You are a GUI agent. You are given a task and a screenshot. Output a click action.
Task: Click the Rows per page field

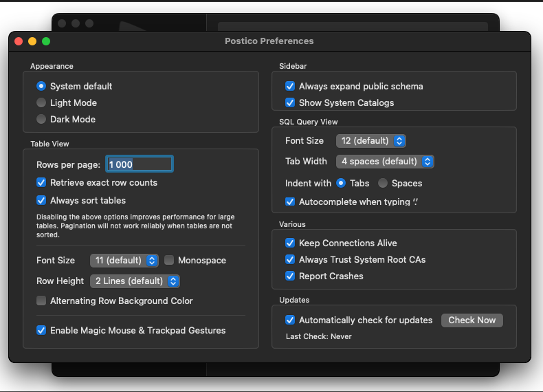140,164
